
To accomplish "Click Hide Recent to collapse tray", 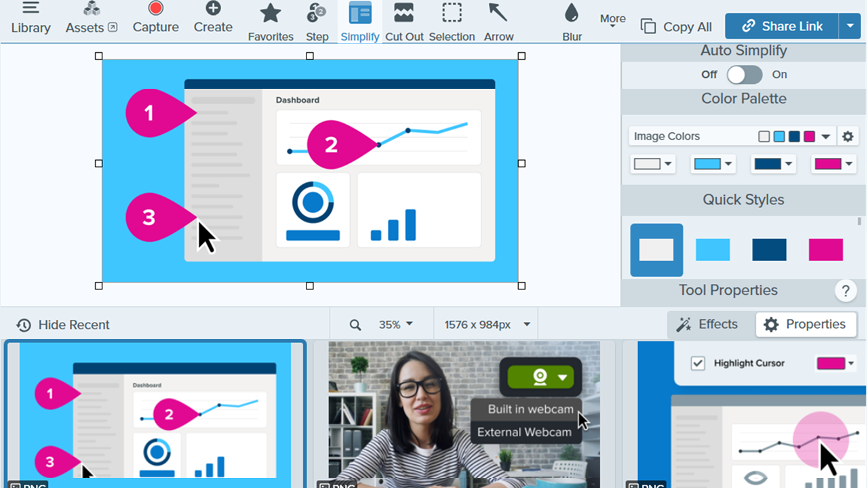I will [63, 325].
